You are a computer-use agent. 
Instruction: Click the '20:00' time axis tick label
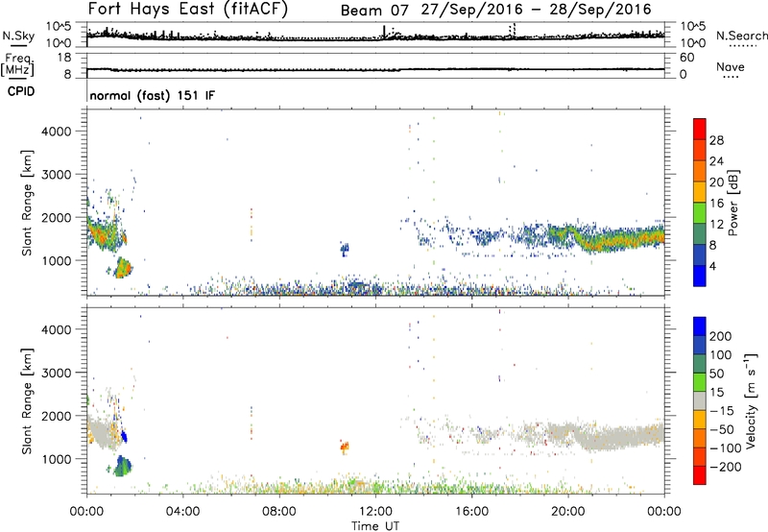click(x=568, y=512)
